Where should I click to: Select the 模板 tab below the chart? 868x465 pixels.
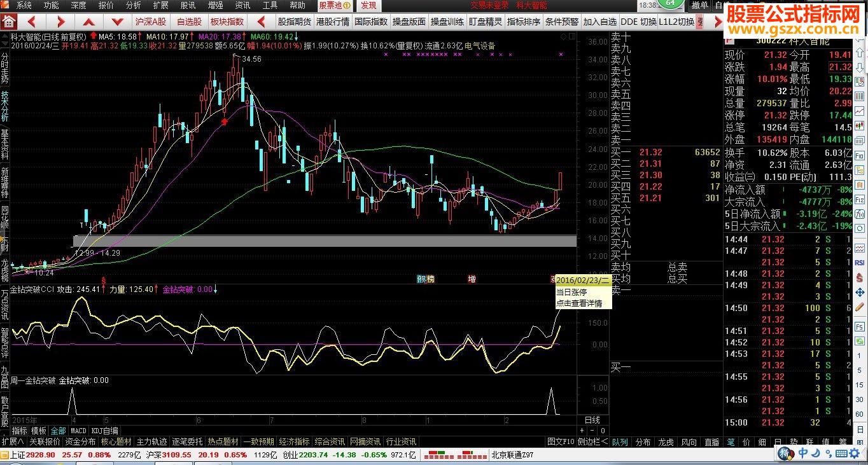click(38, 431)
